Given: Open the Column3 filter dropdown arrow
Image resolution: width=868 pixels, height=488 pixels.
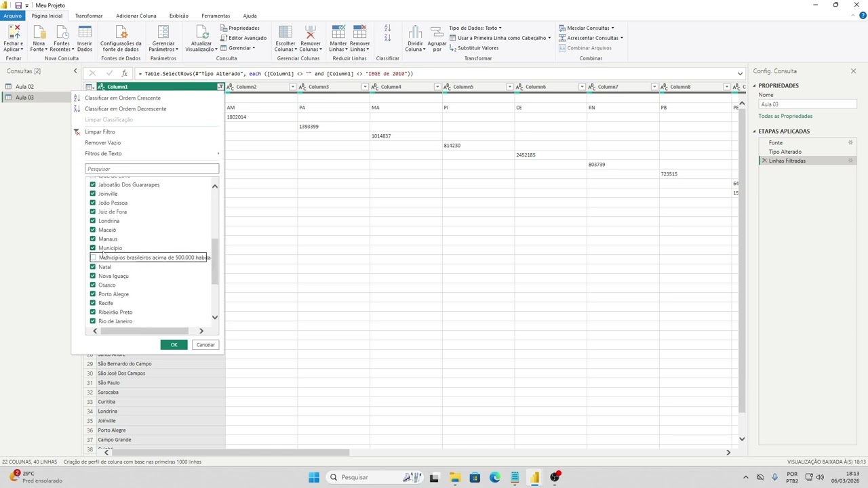Looking at the screenshot, I should pyautogui.click(x=365, y=87).
